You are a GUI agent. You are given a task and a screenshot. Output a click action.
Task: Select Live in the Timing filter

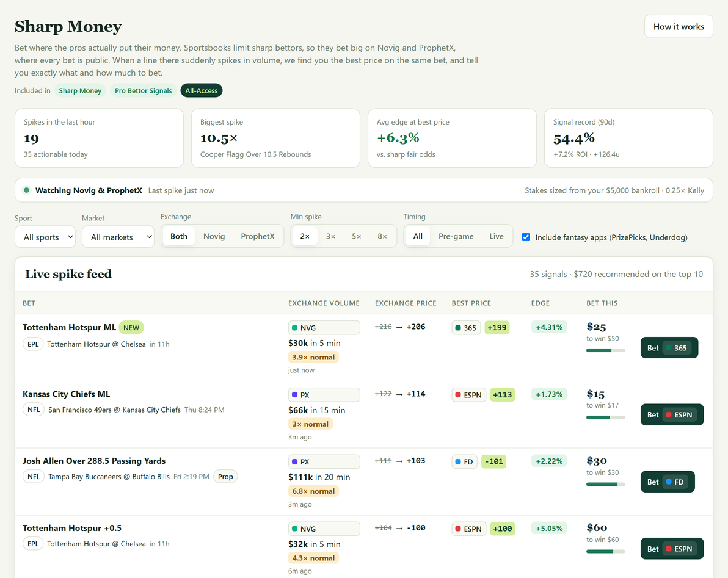[x=497, y=236]
